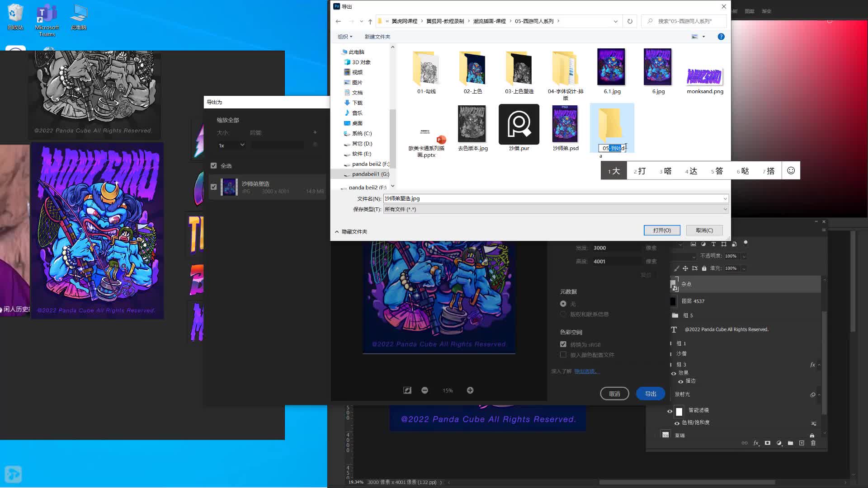Image resolution: width=868 pixels, height=488 pixels.
Task: Hide the 效果 effects visibility eye
Action: click(674, 373)
